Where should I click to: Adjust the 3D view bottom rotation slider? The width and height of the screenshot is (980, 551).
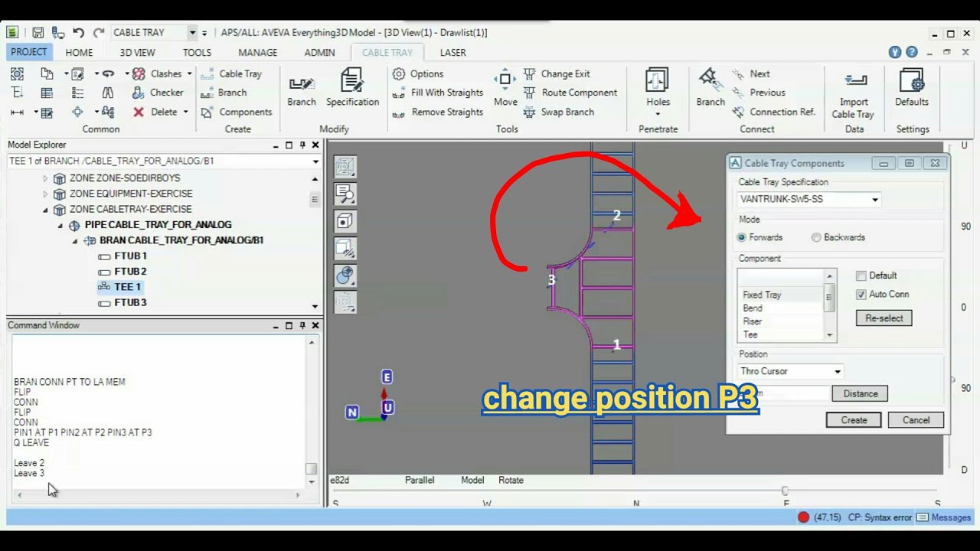pos(785,491)
